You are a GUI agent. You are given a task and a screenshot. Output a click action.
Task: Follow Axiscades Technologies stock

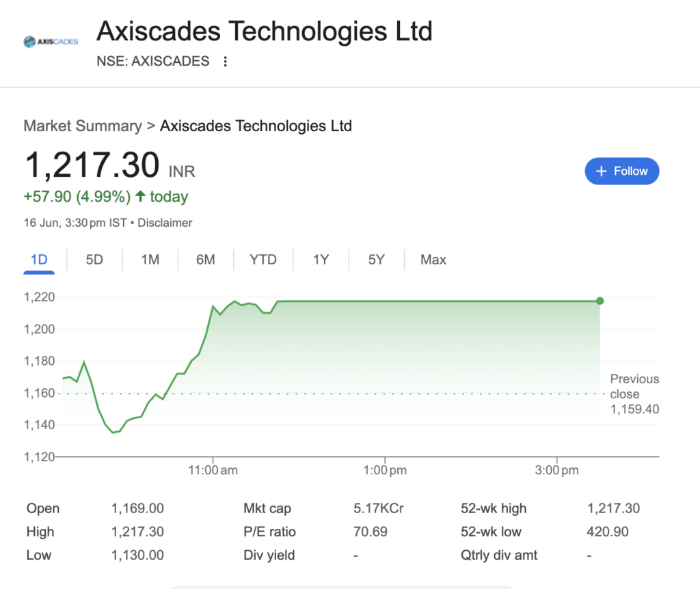click(622, 171)
